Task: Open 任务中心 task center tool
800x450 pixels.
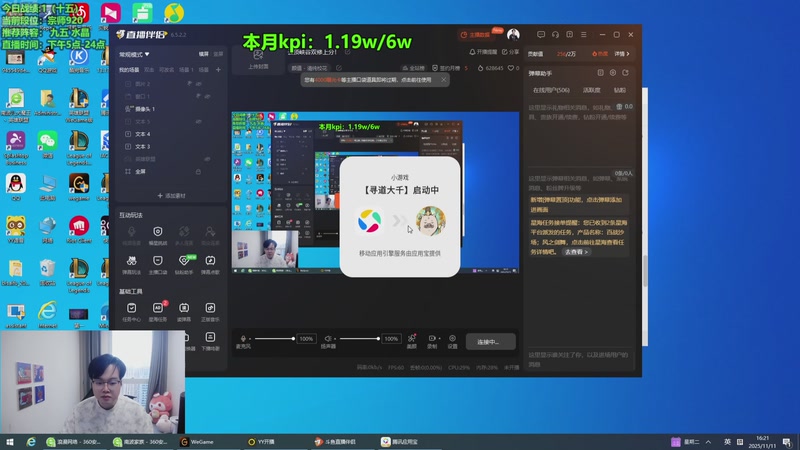Action: (x=132, y=308)
